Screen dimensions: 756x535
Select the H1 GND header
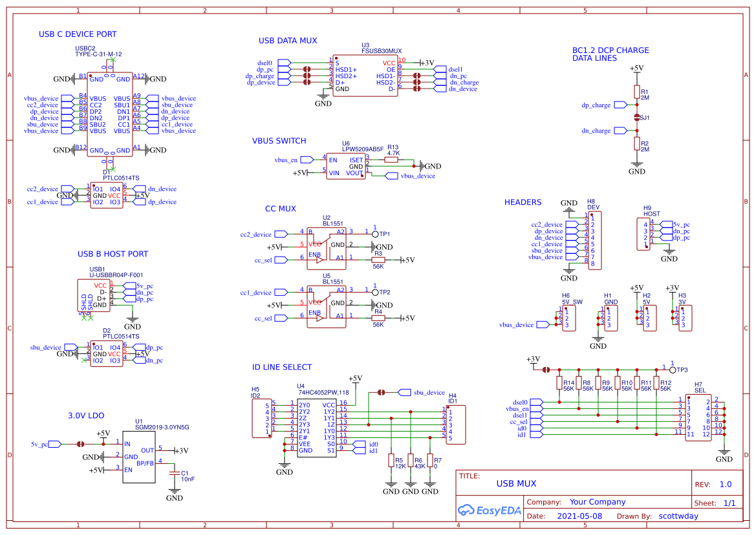(611, 319)
